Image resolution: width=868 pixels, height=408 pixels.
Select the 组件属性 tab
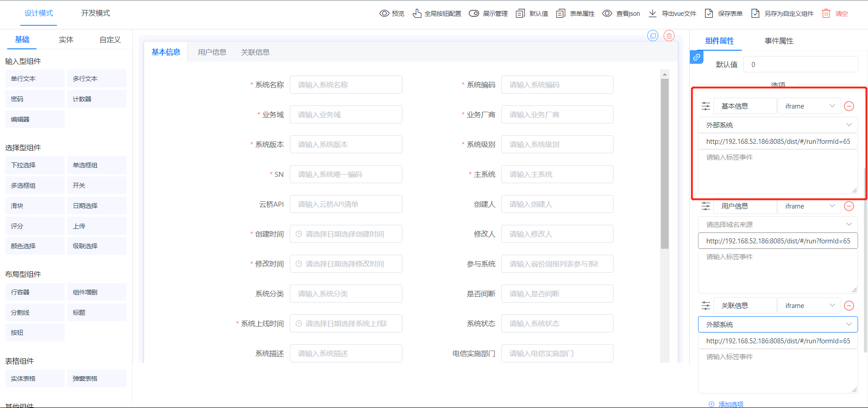coord(720,41)
